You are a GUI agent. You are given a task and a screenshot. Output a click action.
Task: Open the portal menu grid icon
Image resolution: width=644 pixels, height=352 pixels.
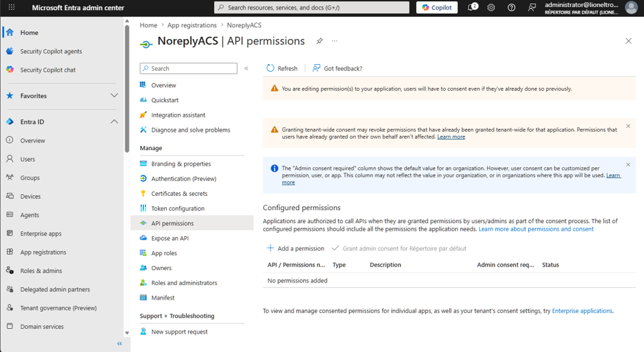tap(12, 8)
